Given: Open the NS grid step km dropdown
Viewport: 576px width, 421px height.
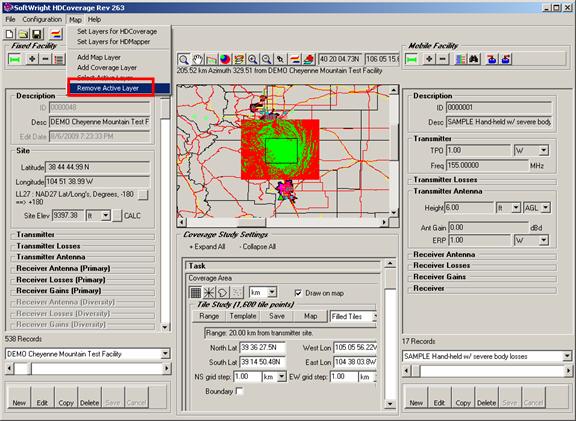Looking at the screenshot, I should click(x=281, y=377).
